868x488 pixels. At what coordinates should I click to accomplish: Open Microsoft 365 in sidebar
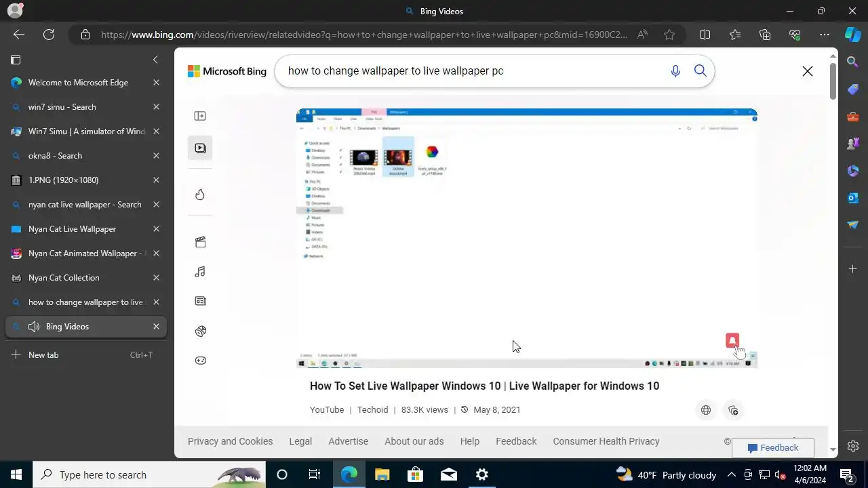tap(853, 171)
